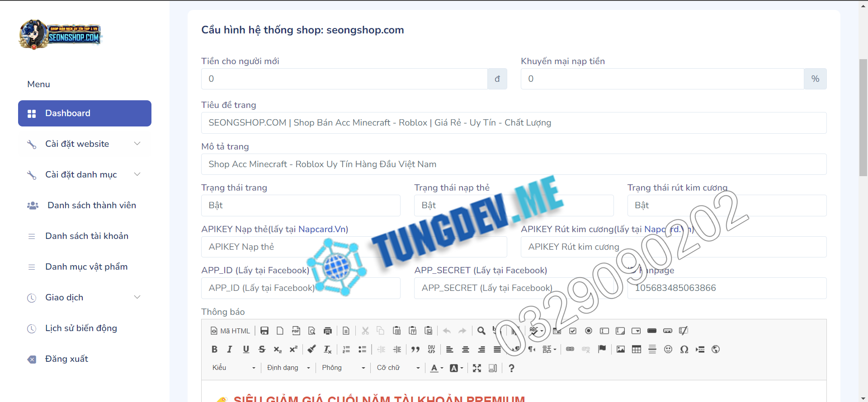868x402 pixels.
Task: Open Trạng thái nạp thẻ status select
Action: (514, 206)
